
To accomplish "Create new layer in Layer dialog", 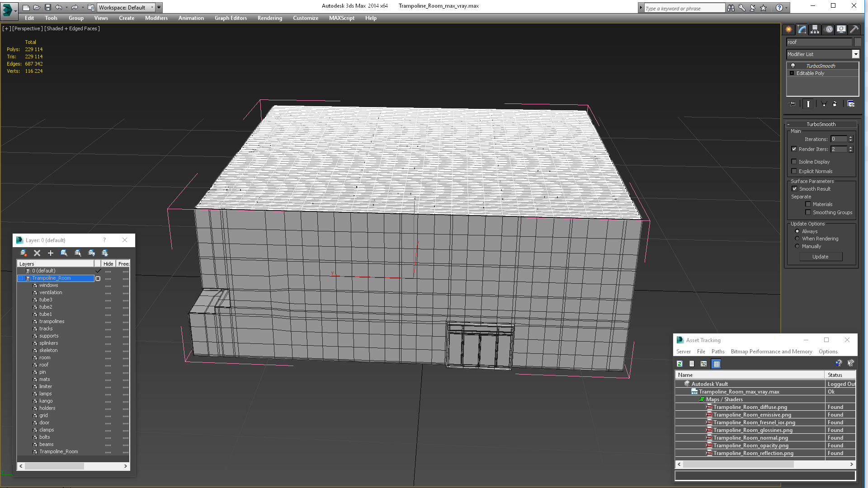I will (24, 253).
